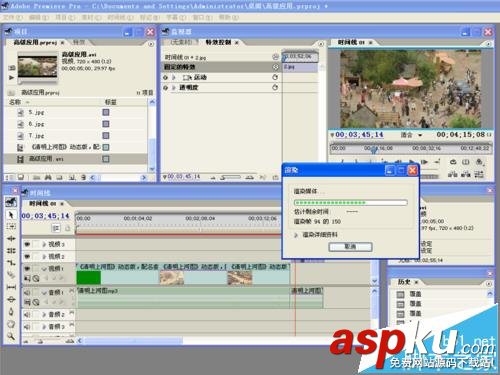Click the poster frame camera icon
The width and height of the screenshot is (500, 375).
pos(12,68)
